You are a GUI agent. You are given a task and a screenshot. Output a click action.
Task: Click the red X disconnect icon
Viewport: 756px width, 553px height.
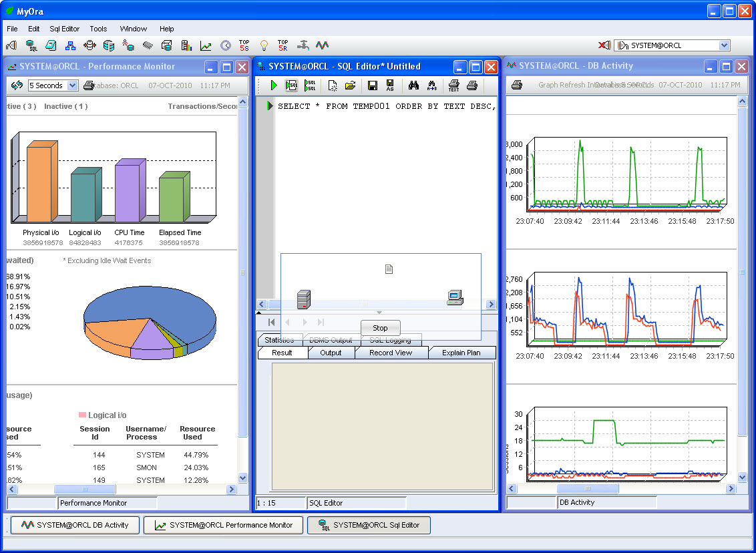(604, 45)
